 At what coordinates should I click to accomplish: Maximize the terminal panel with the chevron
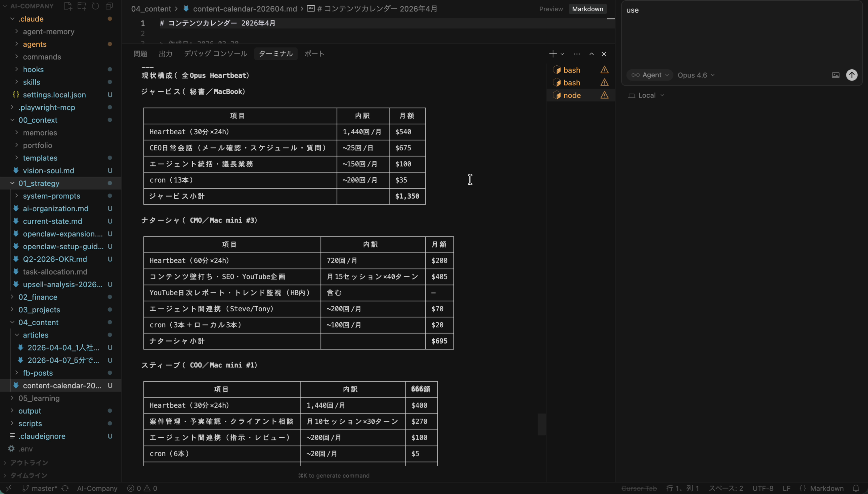coord(591,53)
